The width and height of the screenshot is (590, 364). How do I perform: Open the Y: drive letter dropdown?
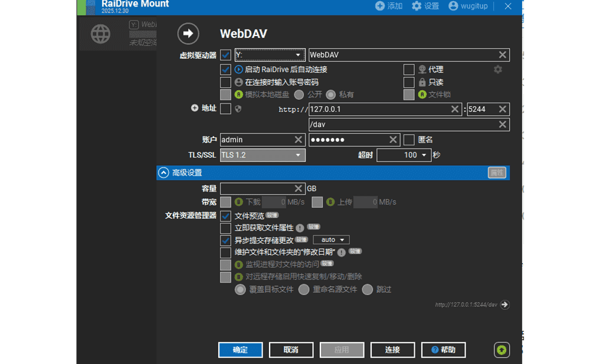270,55
